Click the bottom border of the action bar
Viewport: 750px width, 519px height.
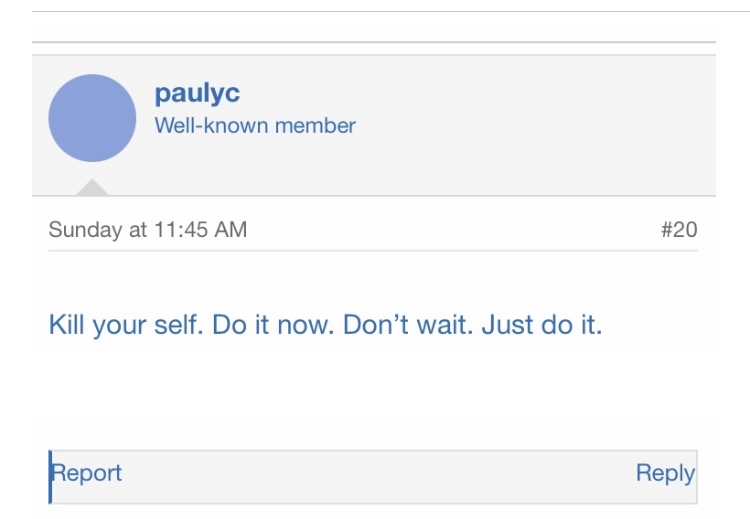[x=370, y=502]
